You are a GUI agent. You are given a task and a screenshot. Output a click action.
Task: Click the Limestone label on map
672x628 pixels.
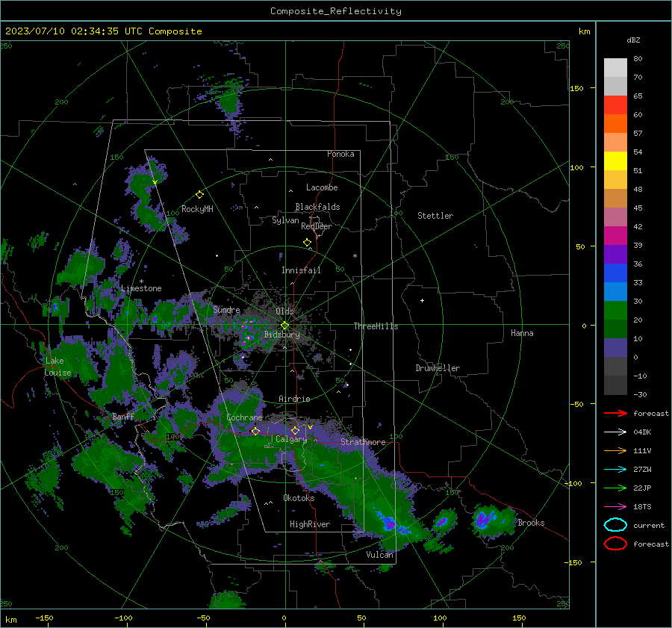coord(141,288)
